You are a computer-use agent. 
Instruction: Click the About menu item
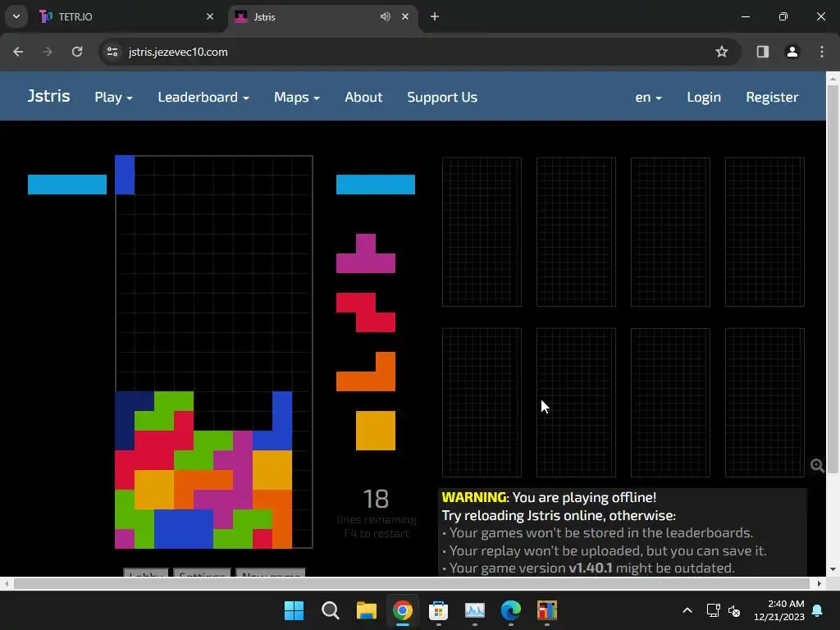coord(363,97)
